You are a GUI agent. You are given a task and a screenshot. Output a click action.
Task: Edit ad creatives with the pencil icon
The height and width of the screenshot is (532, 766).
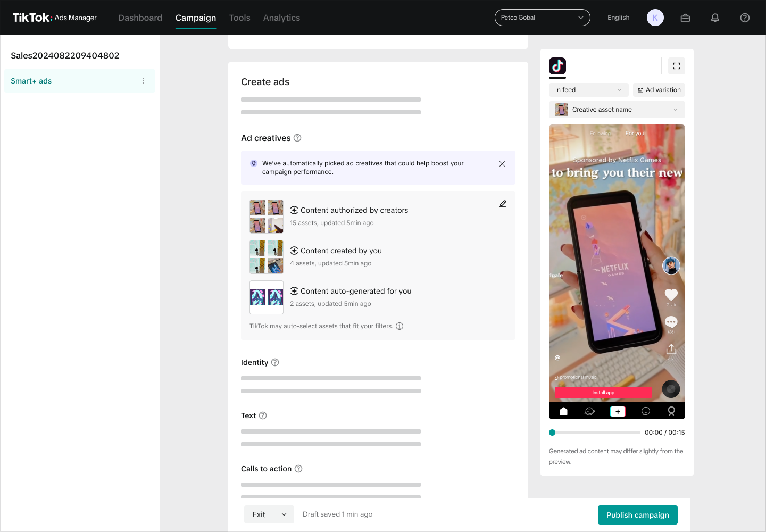click(x=503, y=204)
